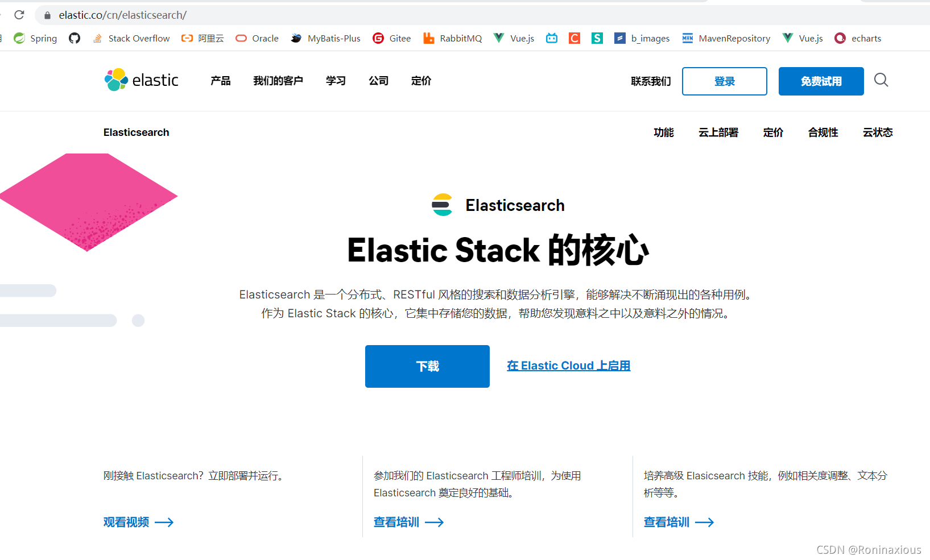Reload the current page
930x560 pixels.
click(x=19, y=15)
